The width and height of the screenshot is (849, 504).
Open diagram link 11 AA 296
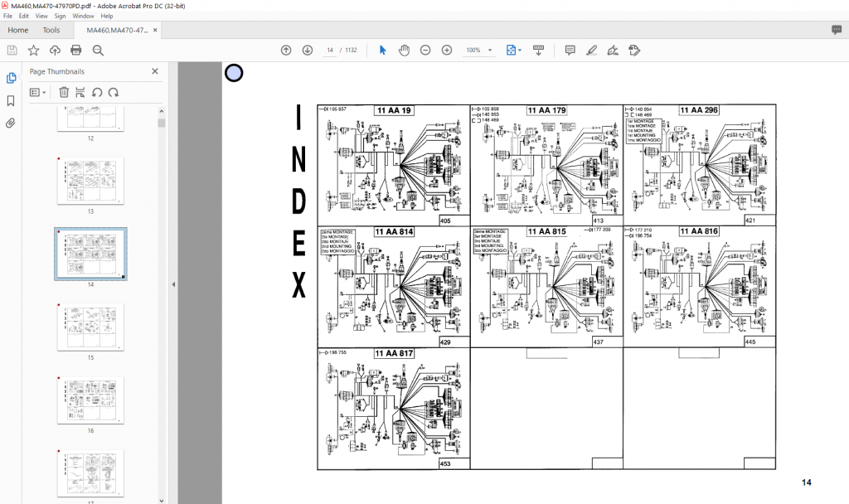click(699, 110)
